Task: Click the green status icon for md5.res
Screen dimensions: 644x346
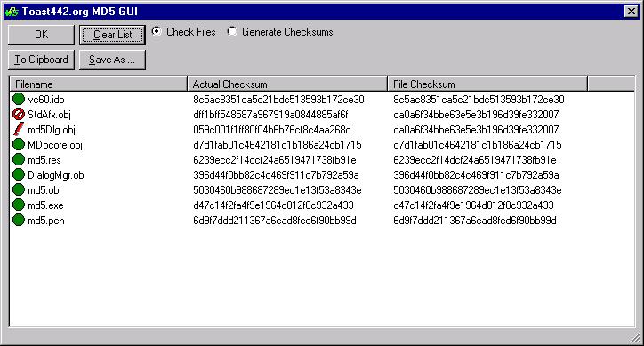Action: 19,159
